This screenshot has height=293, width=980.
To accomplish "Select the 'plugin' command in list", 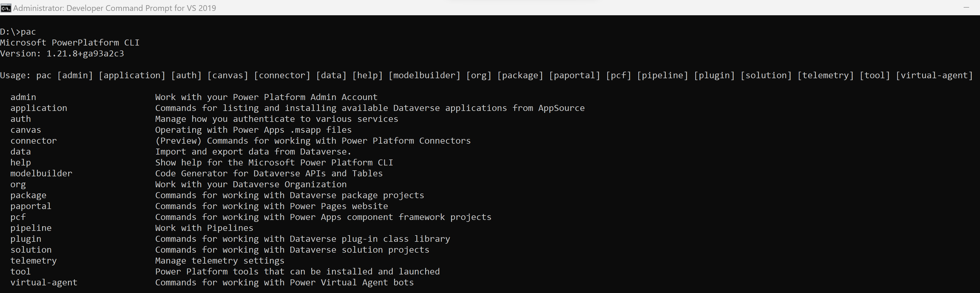I will 26,239.
